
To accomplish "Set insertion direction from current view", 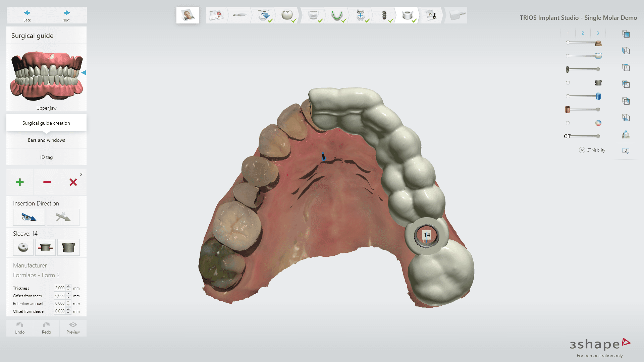I will [x=29, y=217].
